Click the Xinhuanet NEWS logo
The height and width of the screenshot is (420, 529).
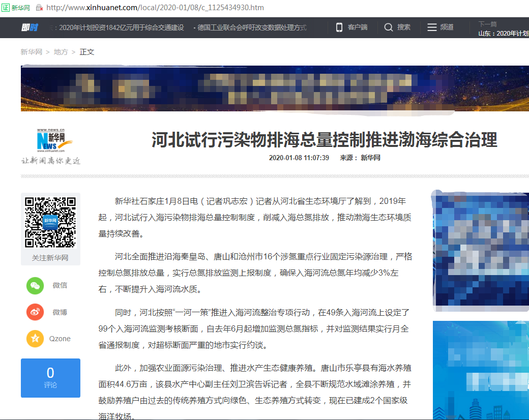51,141
